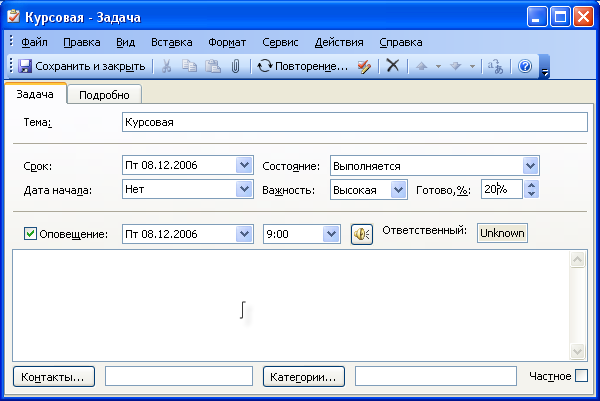The width and height of the screenshot is (600, 401).
Task: Click the reminder sound speaker button
Action: pos(362,234)
